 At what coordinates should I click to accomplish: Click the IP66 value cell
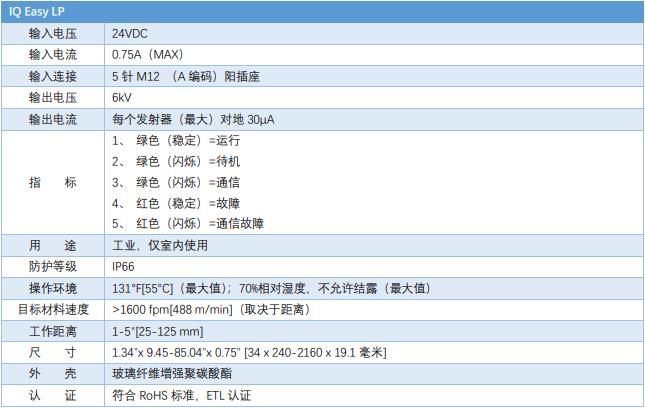[x=374, y=267]
